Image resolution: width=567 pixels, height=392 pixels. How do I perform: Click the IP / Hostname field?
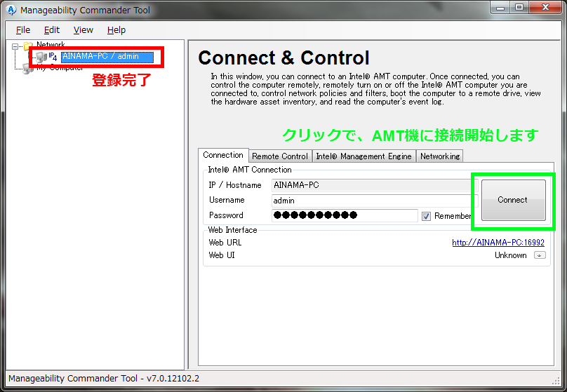tap(375, 185)
